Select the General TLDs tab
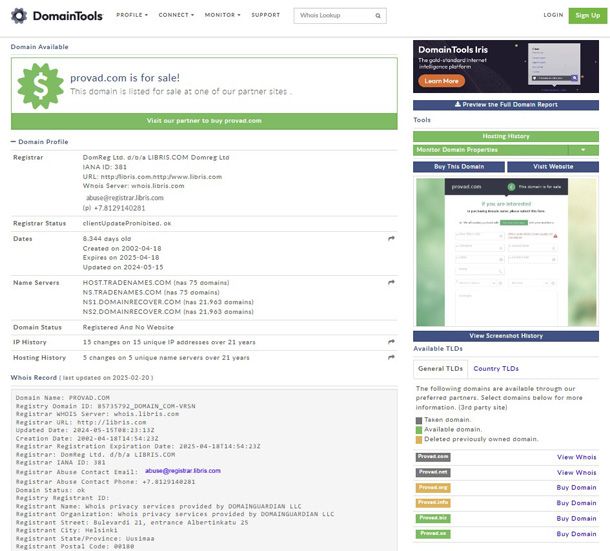This screenshot has width=610, height=551. (440, 369)
